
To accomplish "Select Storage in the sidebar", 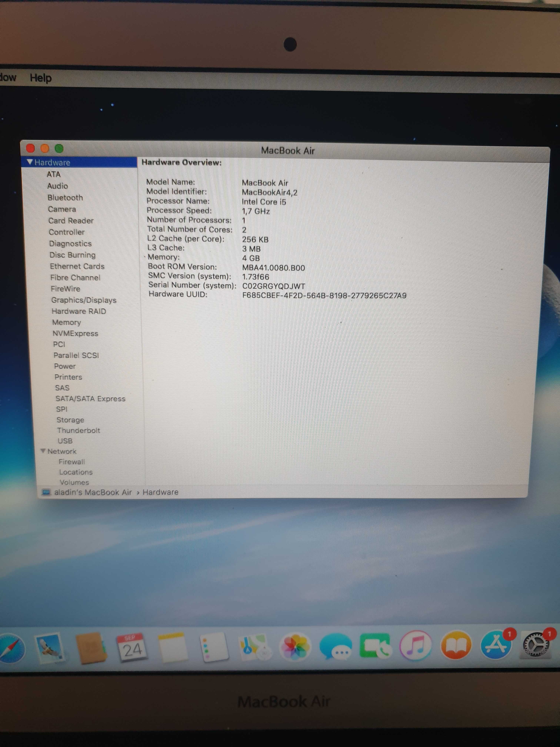I will point(70,420).
